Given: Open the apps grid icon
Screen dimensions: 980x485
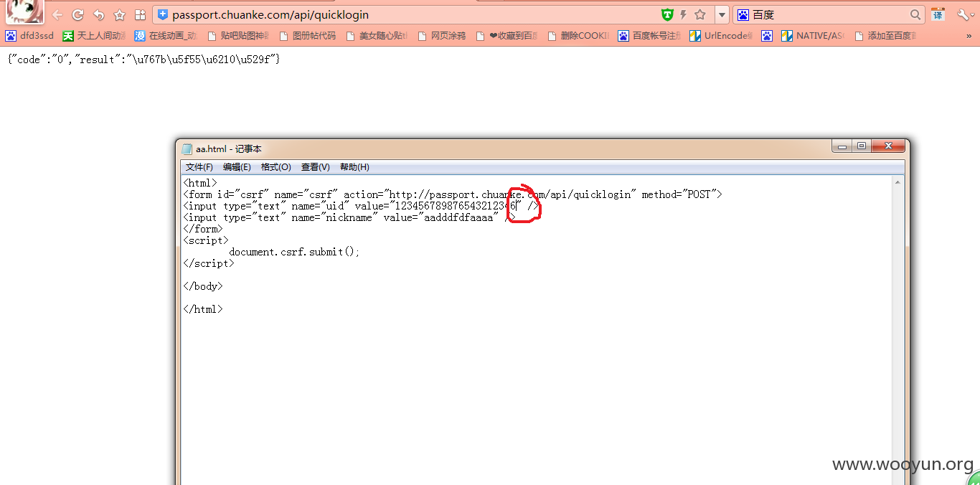Looking at the screenshot, I should pyautogui.click(x=141, y=14).
